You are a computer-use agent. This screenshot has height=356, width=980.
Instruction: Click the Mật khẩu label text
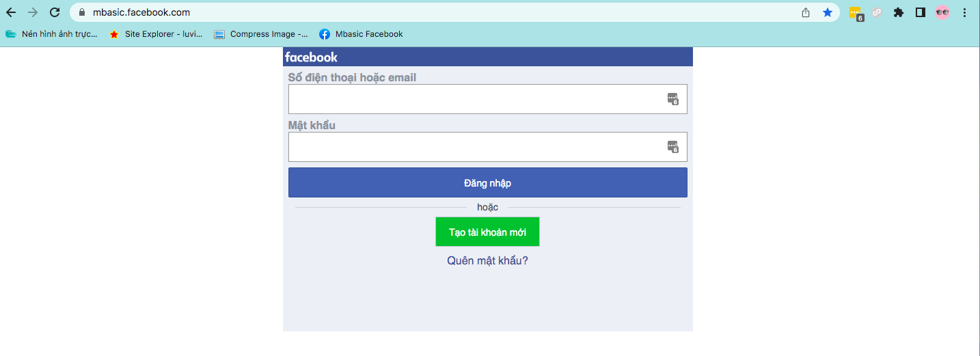click(312, 125)
